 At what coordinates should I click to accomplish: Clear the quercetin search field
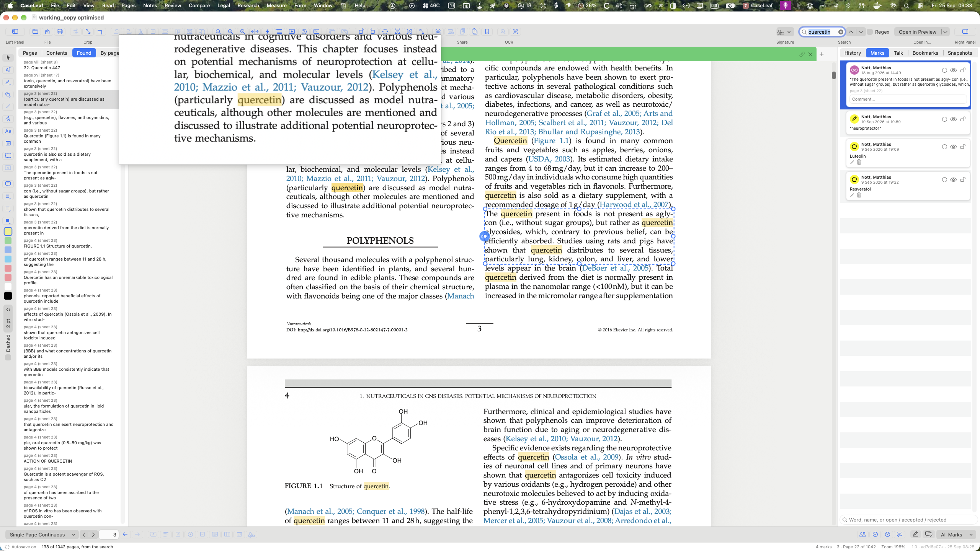click(841, 32)
